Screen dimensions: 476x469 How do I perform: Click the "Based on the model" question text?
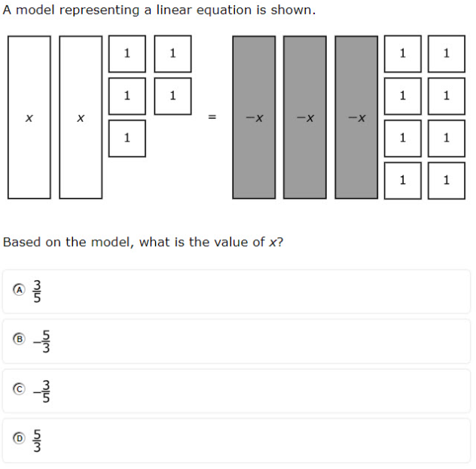[x=143, y=242]
